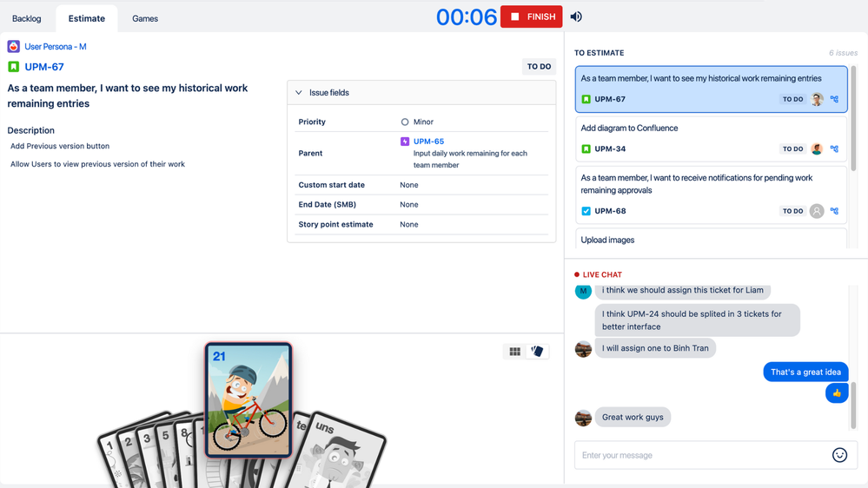Click TO DO badge on UPM-67 card
The image size is (868, 488).
[x=792, y=99]
